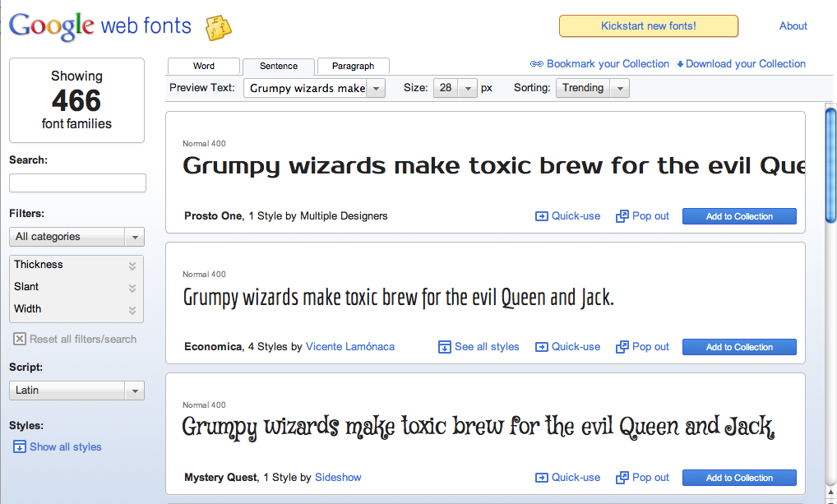The width and height of the screenshot is (837, 504).
Task: Add Economica to Collection
Action: click(739, 347)
